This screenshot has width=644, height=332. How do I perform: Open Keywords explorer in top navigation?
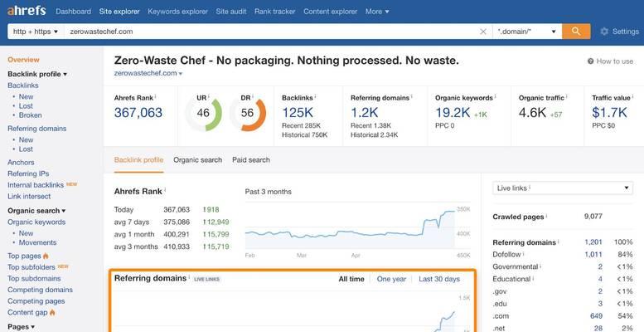pyautogui.click(x=178, y=12)
